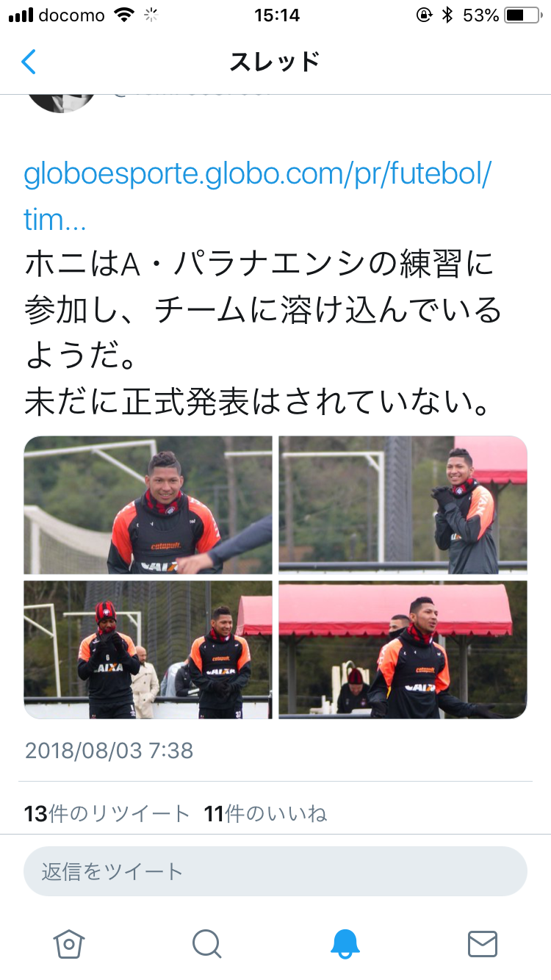This screenshot has height=980, width=551.
Task: Tap the Bluetooth status icon
Action: pos(447,15)
